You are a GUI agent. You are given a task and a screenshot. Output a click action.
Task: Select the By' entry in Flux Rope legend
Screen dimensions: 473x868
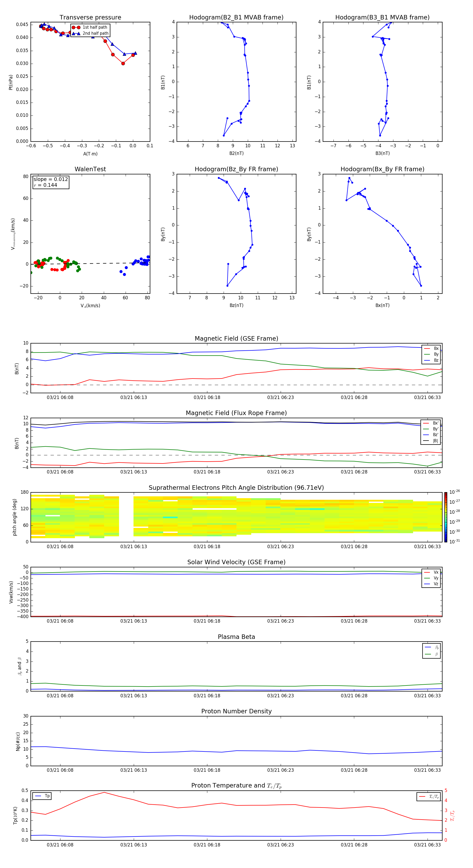431,429
